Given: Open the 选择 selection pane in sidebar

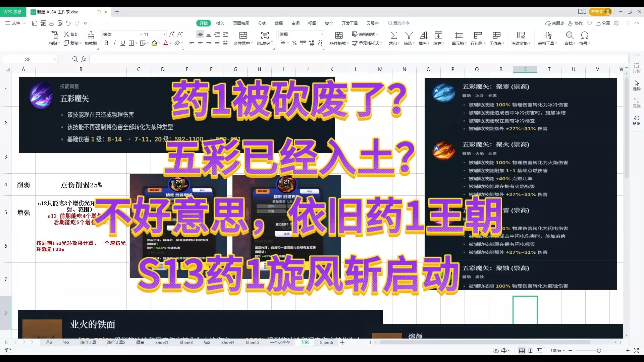Looking at the screenshot, I should [x=636, y=85].
